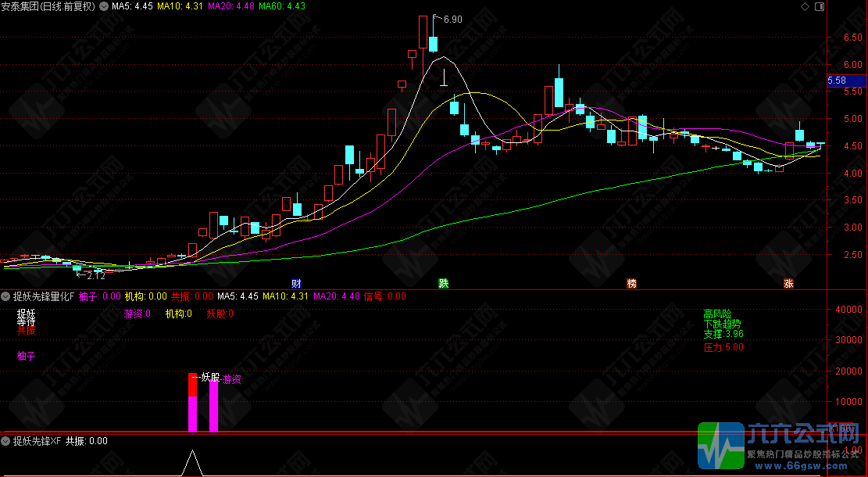Viewport: 868px width, 477px height.
Task: Click the orange 榜 event marker
Action: tap(631, 283)
